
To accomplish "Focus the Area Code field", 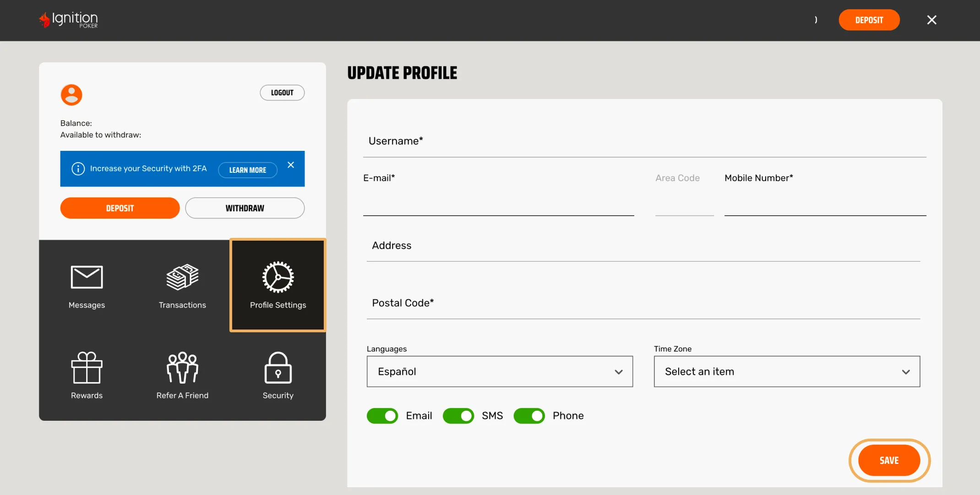I will 685,202.
